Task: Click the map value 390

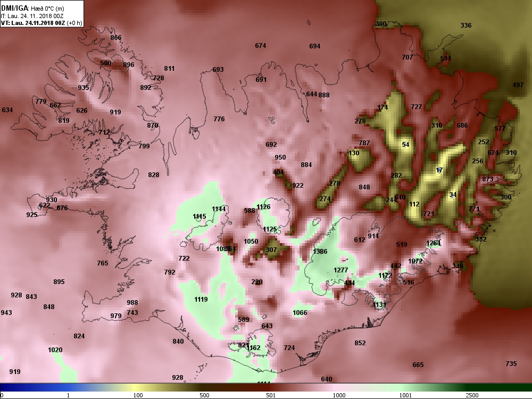Action: [381, 24]
